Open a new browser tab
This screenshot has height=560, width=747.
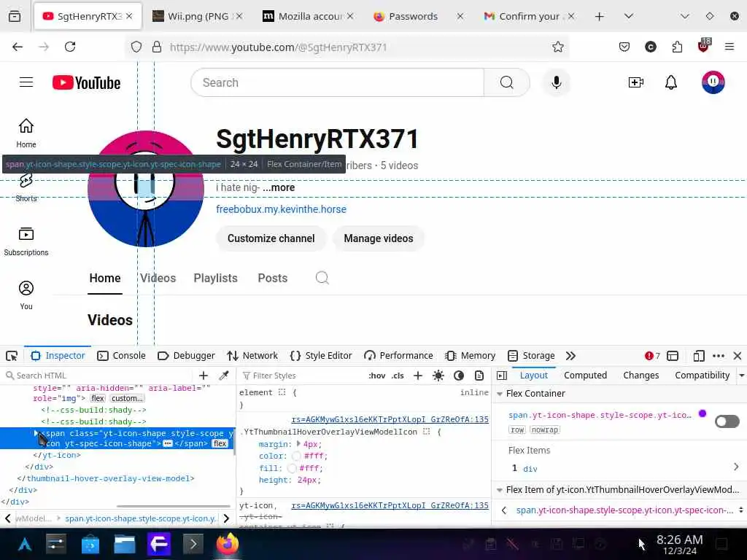(600, 16)
